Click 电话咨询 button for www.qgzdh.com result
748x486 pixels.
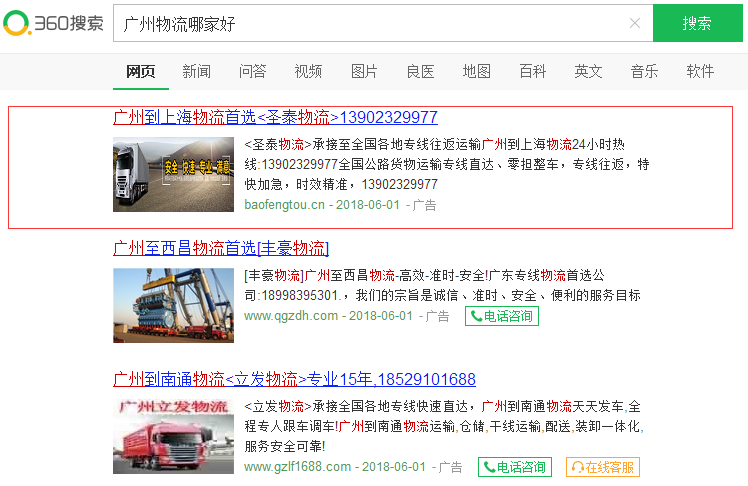pyautogui.click(x=501, y=316)
